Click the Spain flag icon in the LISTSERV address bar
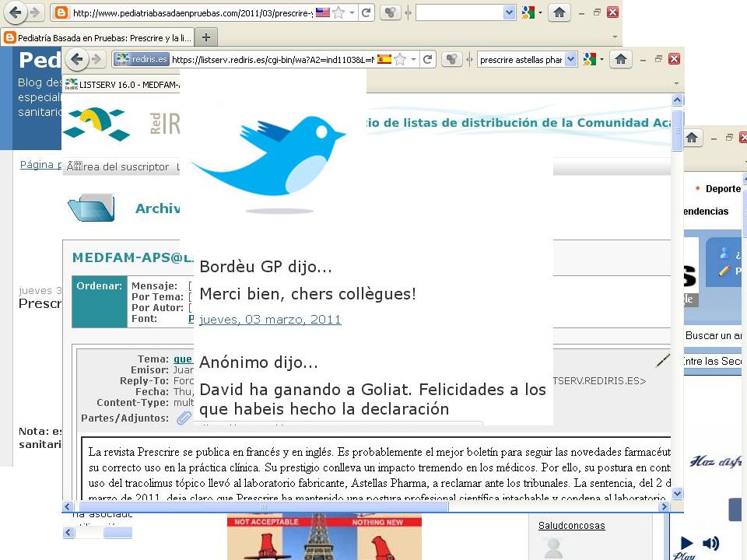The width and height of the screenshot is (747, 560). pos(384,59)
